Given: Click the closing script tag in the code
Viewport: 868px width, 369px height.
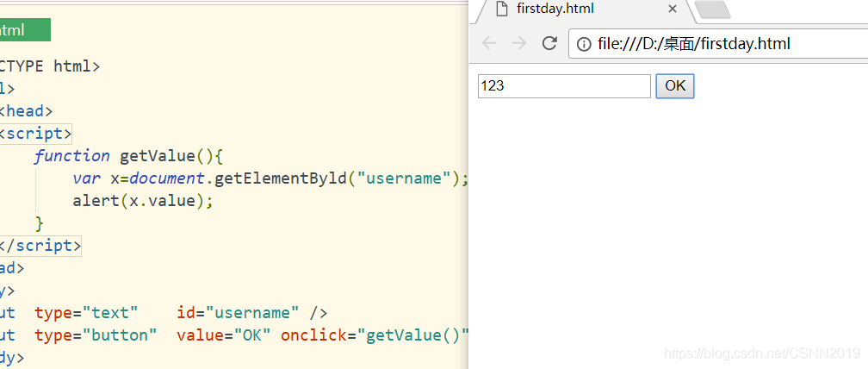Looking at the screenshot, I should click(x=40, y=246).
